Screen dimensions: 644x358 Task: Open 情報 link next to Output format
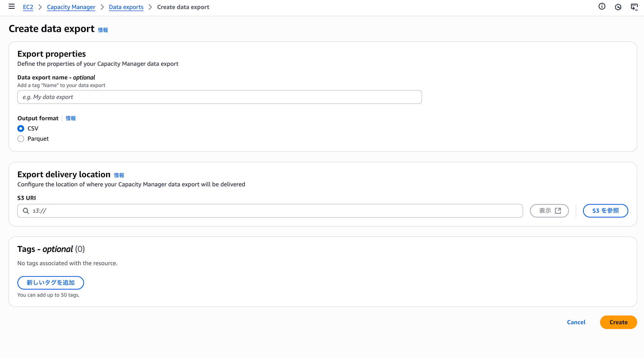point(71,118)
